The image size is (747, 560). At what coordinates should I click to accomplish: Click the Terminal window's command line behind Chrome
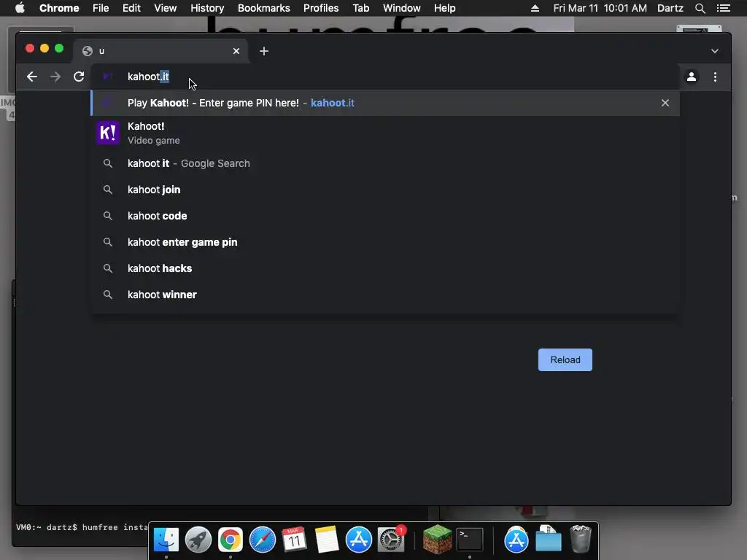click(82, 527)
